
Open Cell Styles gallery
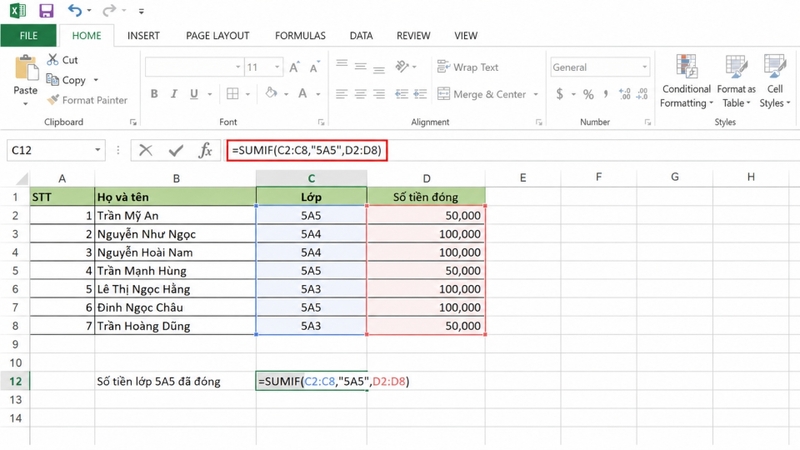[774, 81]
